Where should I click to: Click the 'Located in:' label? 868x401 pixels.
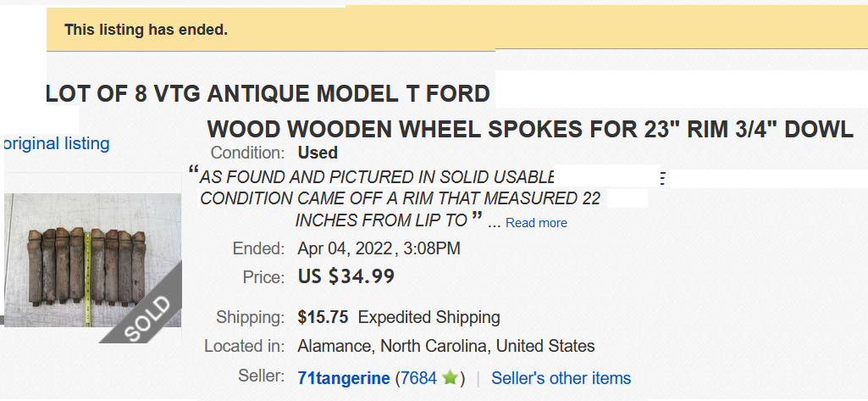coord(244,346)
